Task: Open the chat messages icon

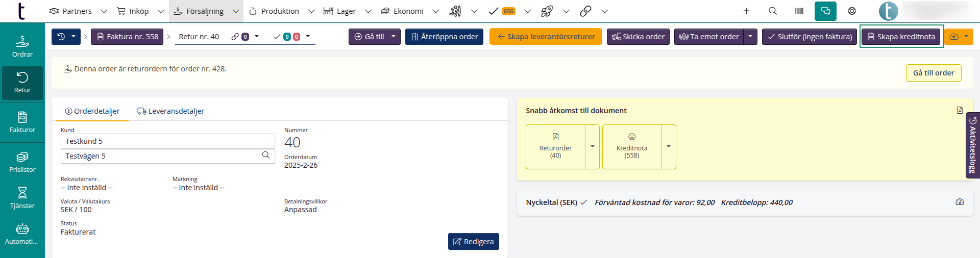Action: click(825, 11)
